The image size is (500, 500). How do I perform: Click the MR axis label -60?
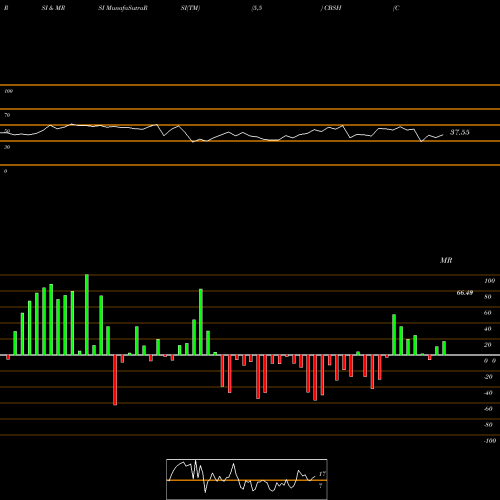488,409
